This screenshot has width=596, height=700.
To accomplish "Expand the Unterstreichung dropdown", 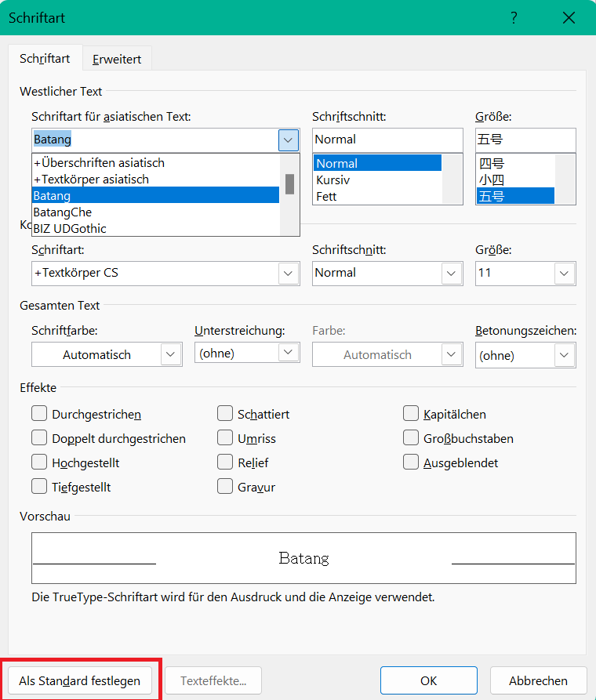I will tap(289, 354).
